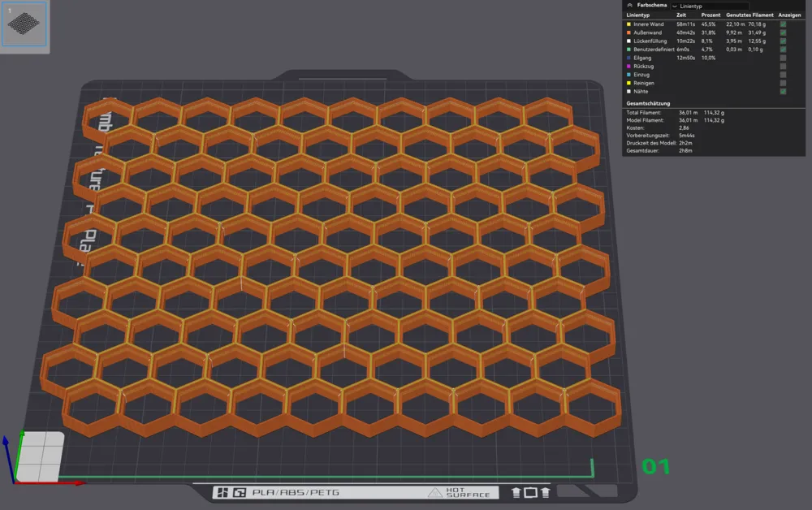
Task: Enable the Eilgang travel moves checkbox
Action: (x=783, y=58)
